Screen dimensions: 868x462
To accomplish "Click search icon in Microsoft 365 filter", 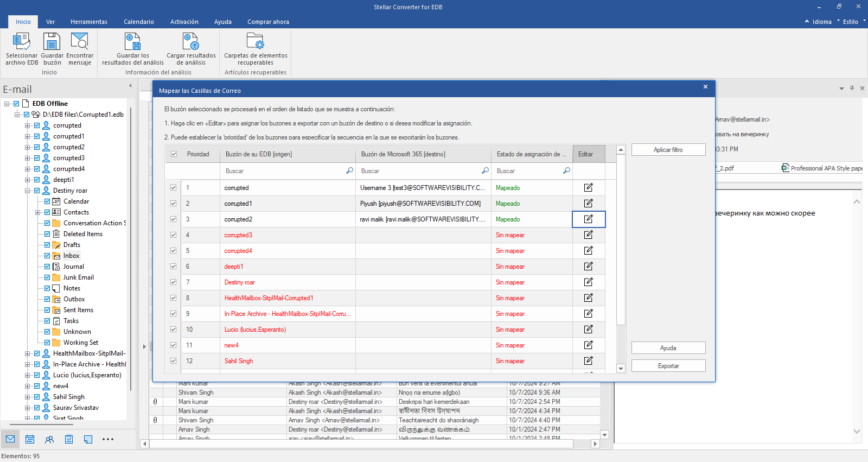I will tap(485, 171).
